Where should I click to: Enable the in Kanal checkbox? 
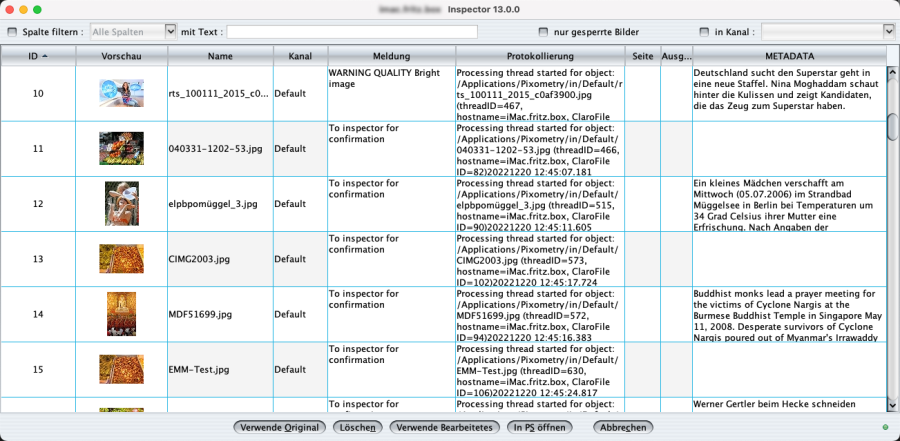point(704,32)
